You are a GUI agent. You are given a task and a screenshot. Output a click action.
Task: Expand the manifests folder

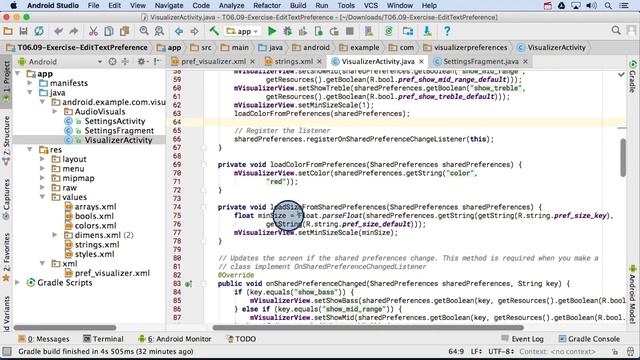[30, 83]
